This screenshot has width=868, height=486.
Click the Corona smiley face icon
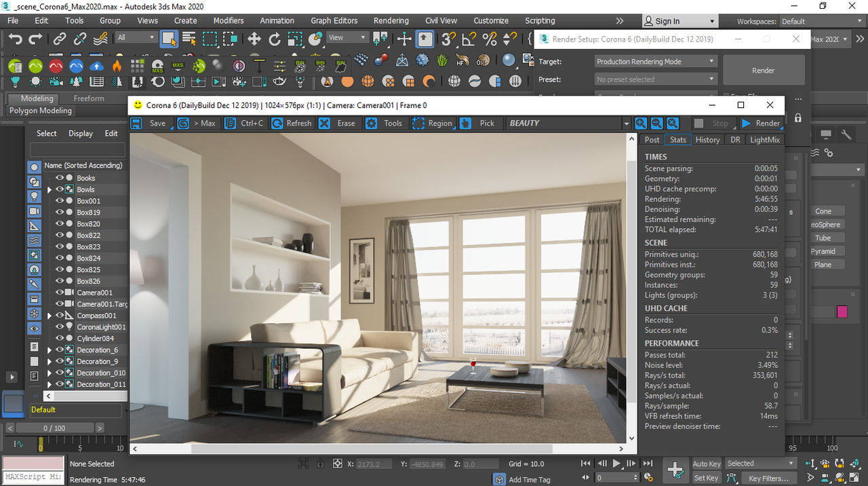[x=138, y=105]
